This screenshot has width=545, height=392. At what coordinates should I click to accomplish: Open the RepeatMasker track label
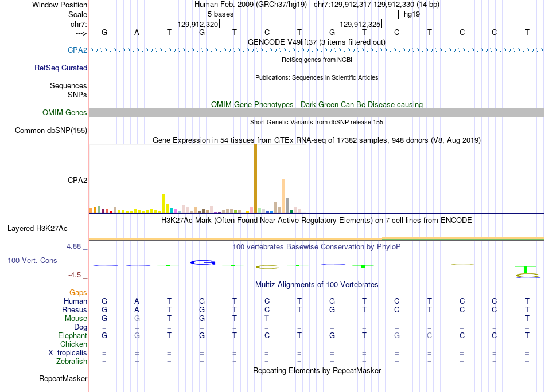click(x=63, y=378)
